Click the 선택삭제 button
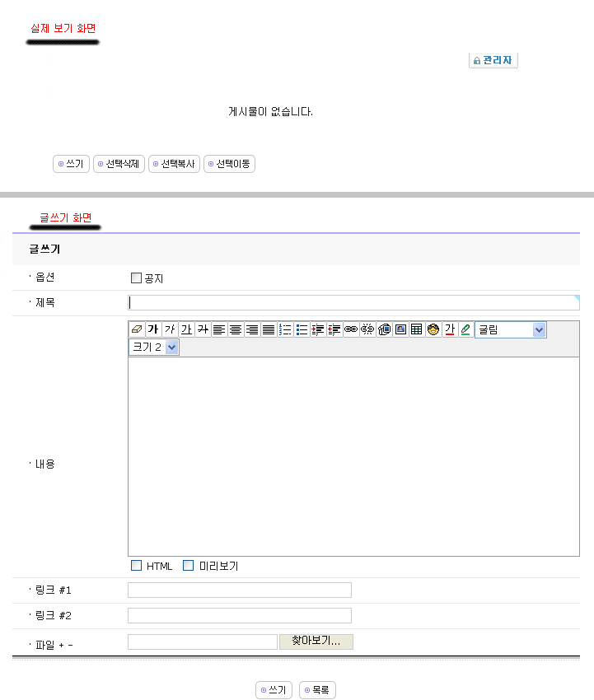The image size is (594, 700). click(x=119, y=164)
